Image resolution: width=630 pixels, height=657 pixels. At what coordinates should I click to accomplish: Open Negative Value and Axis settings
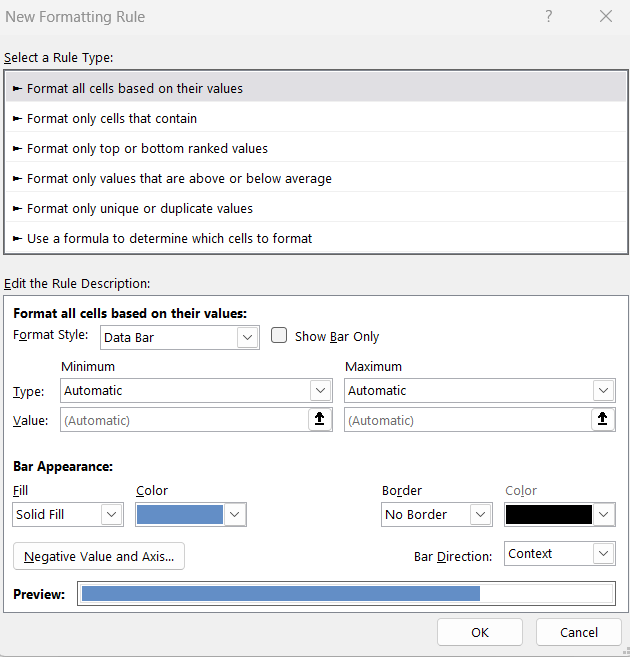click(x=99, y=556)
